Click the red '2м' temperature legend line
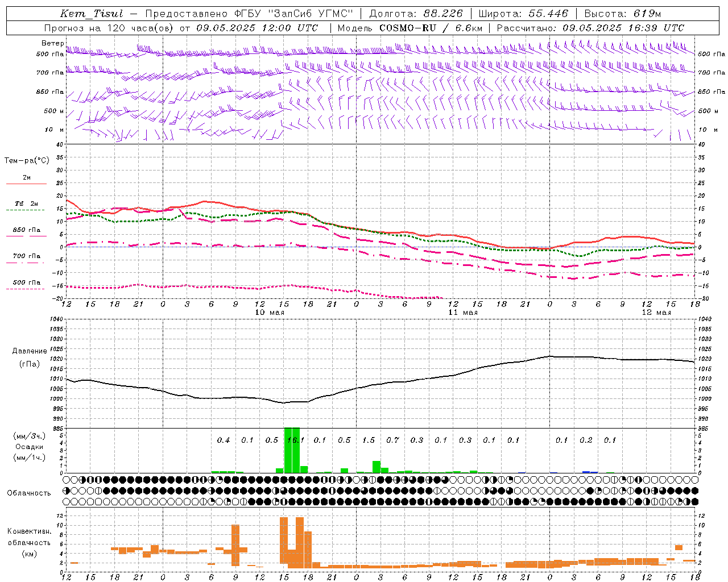Image resolution: width=728 pixels, height=582 pixels. [26, 184]
